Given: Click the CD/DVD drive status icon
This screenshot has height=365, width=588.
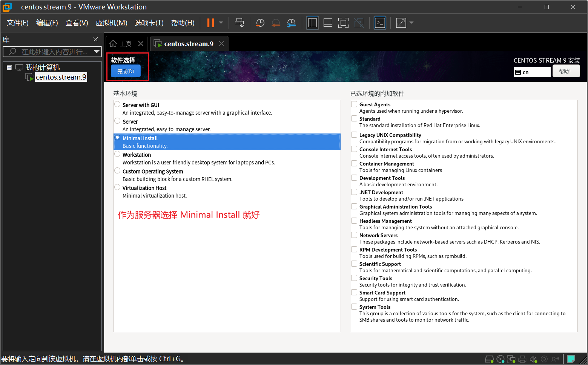Looking at the screenshot, I should click(500, 359).
